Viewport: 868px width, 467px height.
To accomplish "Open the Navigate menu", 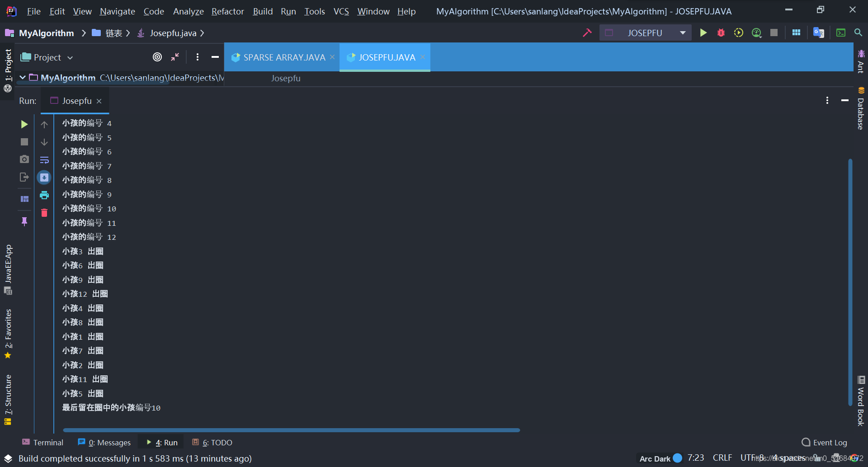I will click(x=118, y=11).
